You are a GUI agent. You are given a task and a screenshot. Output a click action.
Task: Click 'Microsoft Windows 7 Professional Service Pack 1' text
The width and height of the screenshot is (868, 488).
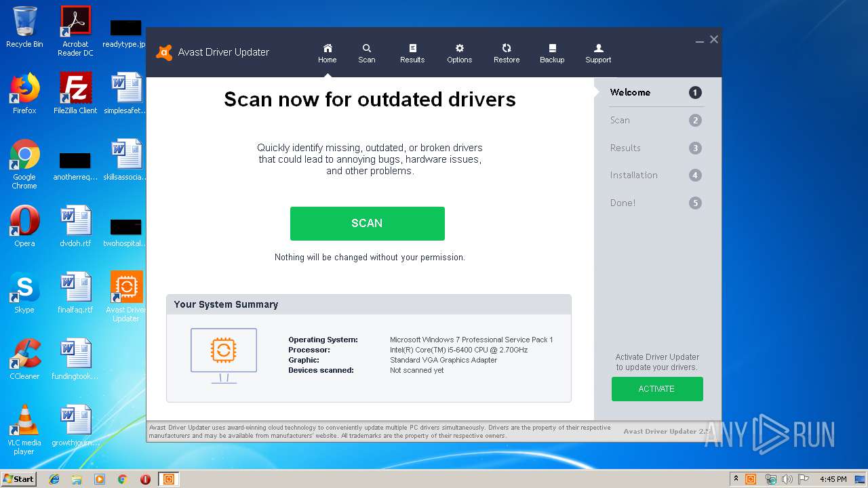pos(471,340)
